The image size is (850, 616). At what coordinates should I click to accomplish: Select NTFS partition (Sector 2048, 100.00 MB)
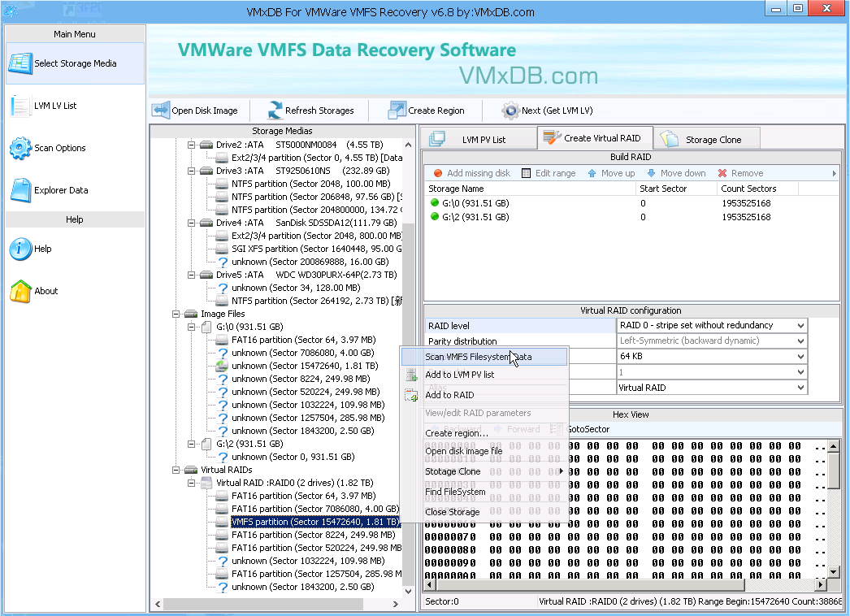[310, 184]
